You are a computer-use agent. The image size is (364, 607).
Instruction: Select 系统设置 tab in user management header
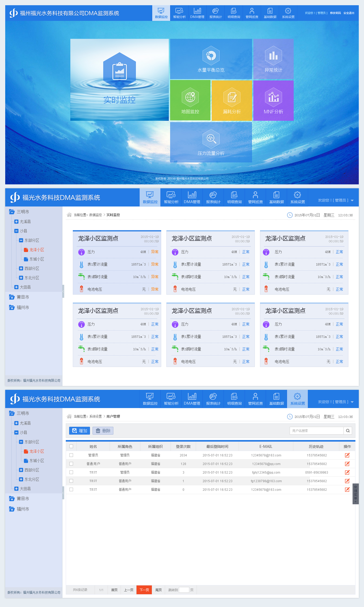pos(297,399)
